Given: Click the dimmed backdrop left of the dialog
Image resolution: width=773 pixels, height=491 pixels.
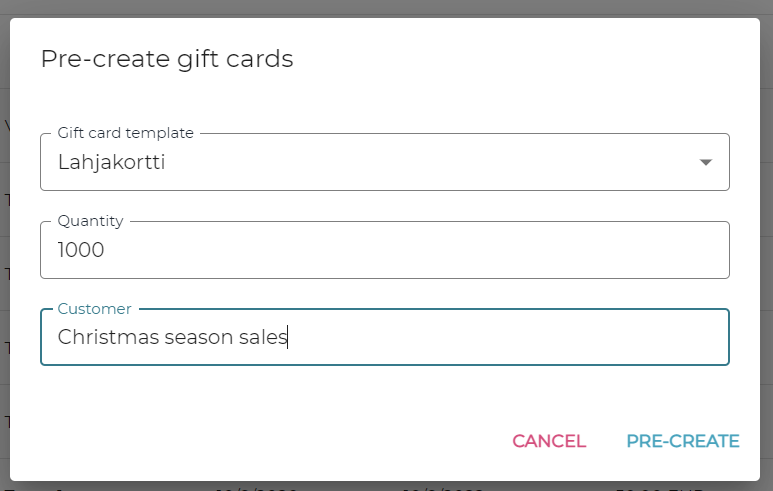Looking at the screenshot, I should [4, 250].
